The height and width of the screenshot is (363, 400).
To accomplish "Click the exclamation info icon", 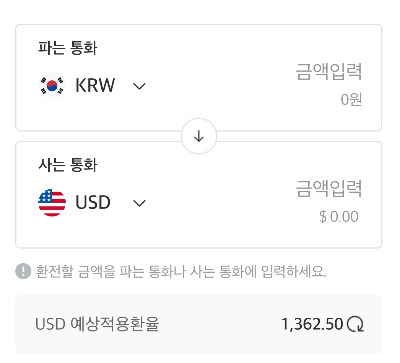I will pos(23,271).
